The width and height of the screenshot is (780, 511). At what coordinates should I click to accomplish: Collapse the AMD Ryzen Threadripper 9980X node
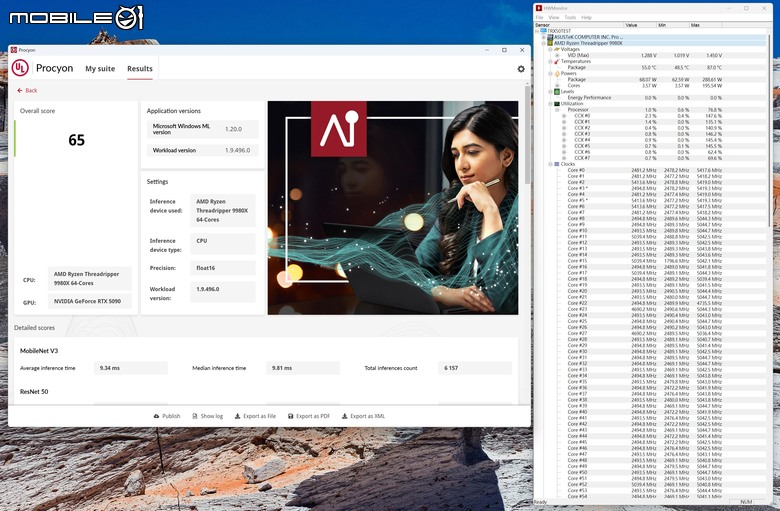(x=544, y=43)
